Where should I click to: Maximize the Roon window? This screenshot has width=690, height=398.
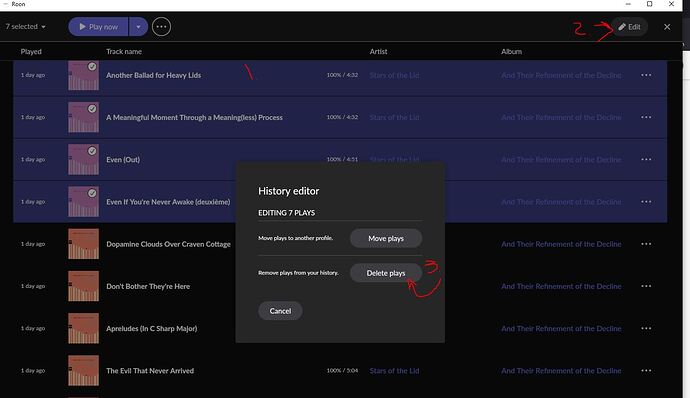pyautogui.click(x=650, y=4)
